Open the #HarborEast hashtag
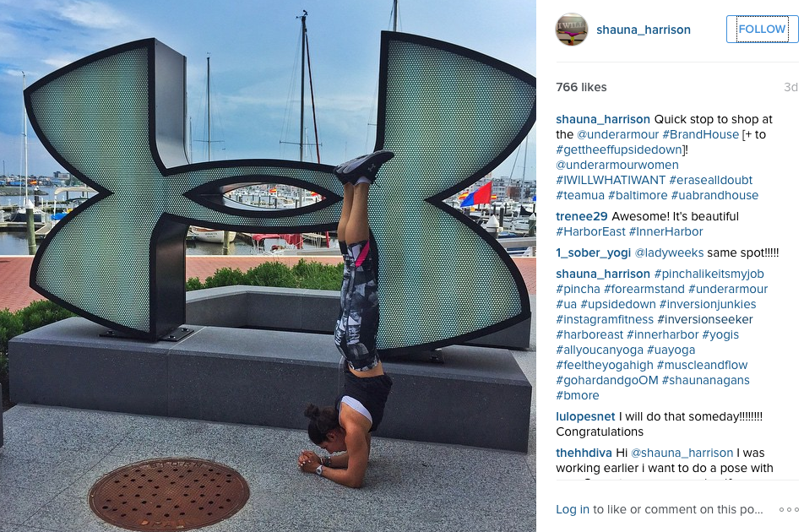The image size is (804, 532). tap(590, 231)
